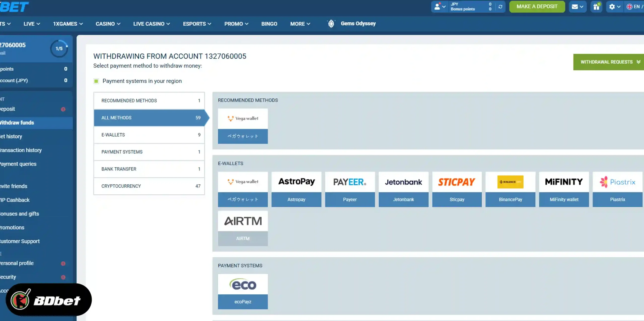The height and width of the screenshot is (321, 644).
Task: Open Withdraw funds sidebar item
Action: tap(36, 123)
